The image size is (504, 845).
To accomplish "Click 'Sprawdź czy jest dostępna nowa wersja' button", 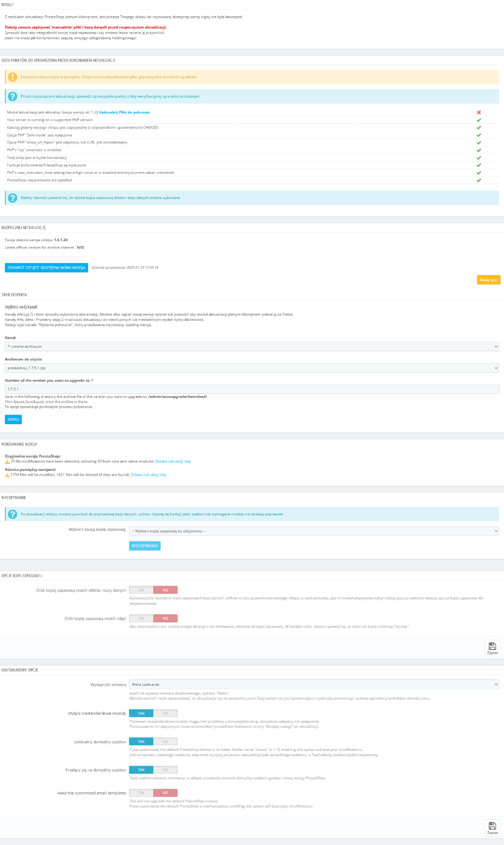I will (46, 268).
